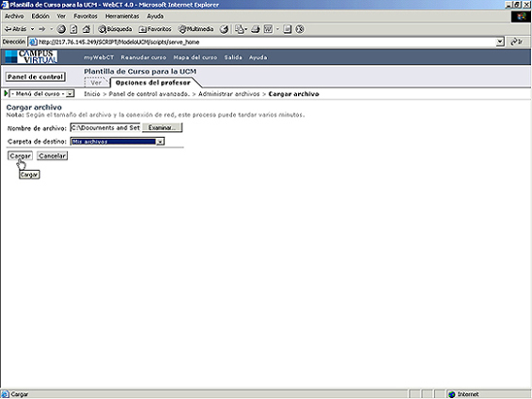Viewport: 532px width, 399px height.
Task: Go back with the Atrás toolbar button
Action: pos(16,29)
